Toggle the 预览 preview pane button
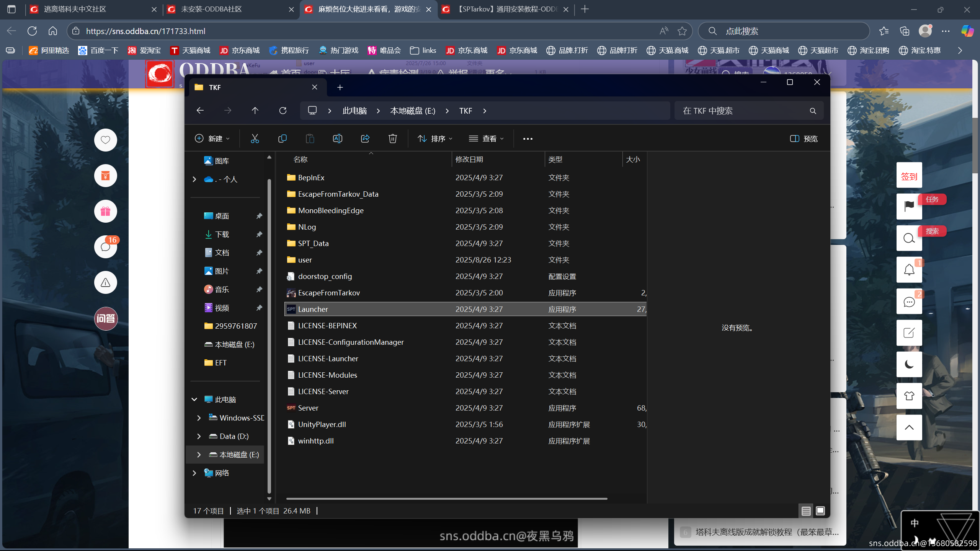 (x=804, y=139)
